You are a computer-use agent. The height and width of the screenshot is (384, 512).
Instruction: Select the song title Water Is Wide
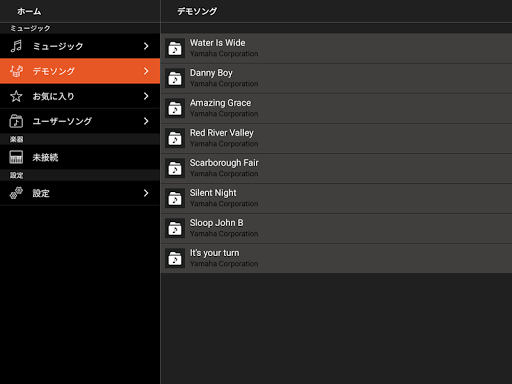[217, 43]
